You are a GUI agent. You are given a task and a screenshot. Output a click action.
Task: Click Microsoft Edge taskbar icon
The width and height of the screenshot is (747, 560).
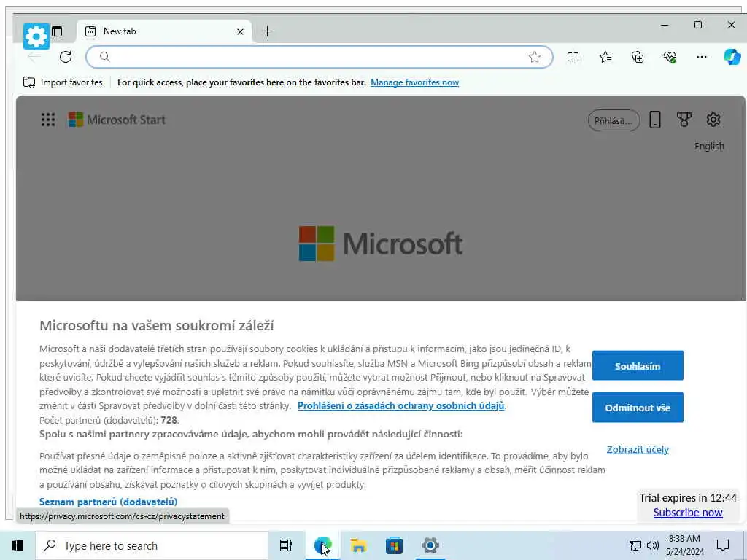tap(322, 545)
